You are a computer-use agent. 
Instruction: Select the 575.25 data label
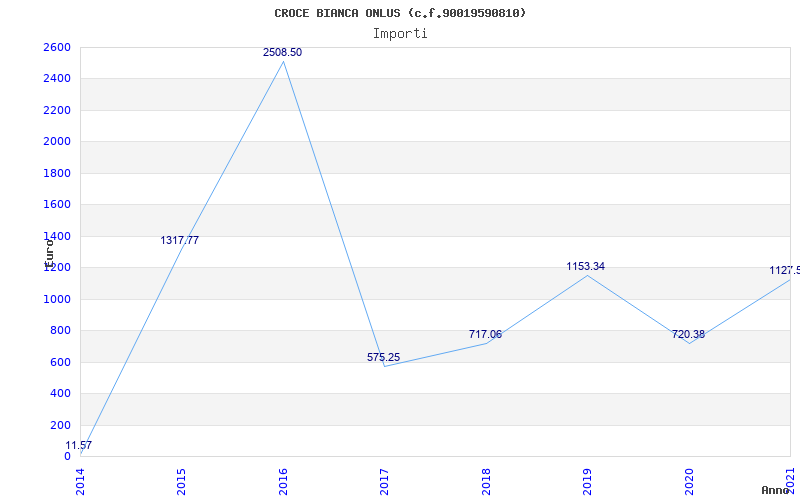tap(383, 357)
